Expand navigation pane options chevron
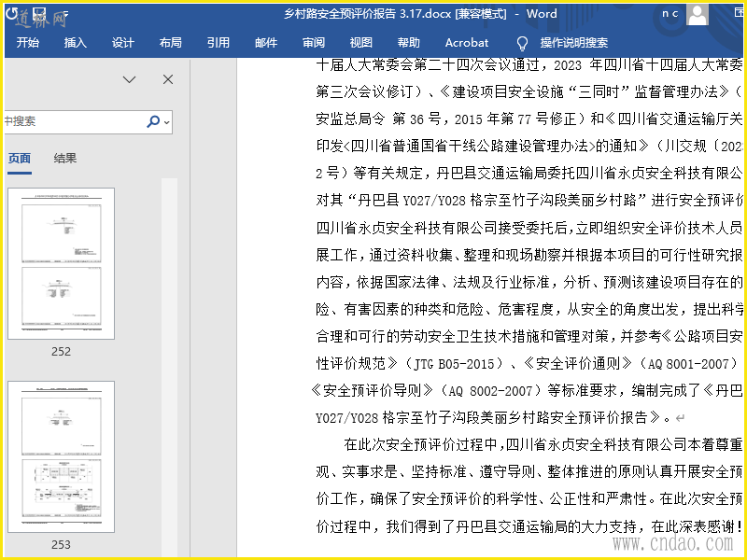 [129, 79]
